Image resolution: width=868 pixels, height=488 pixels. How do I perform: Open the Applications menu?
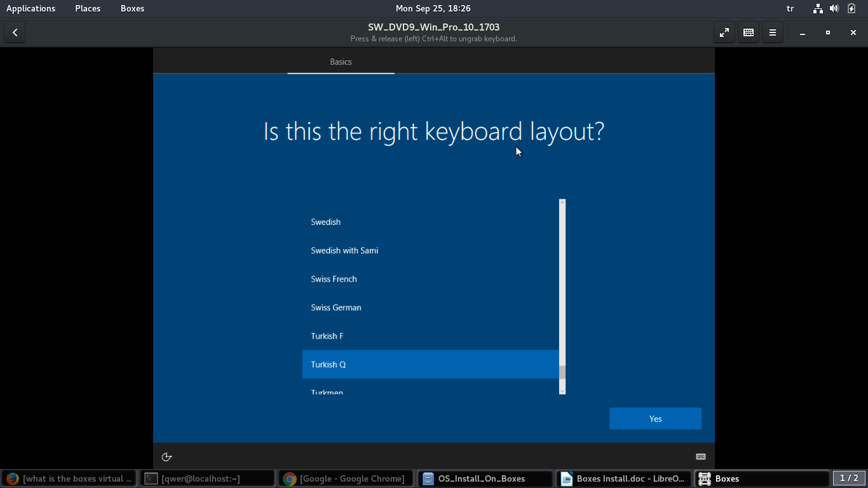[x=31, y=8]
